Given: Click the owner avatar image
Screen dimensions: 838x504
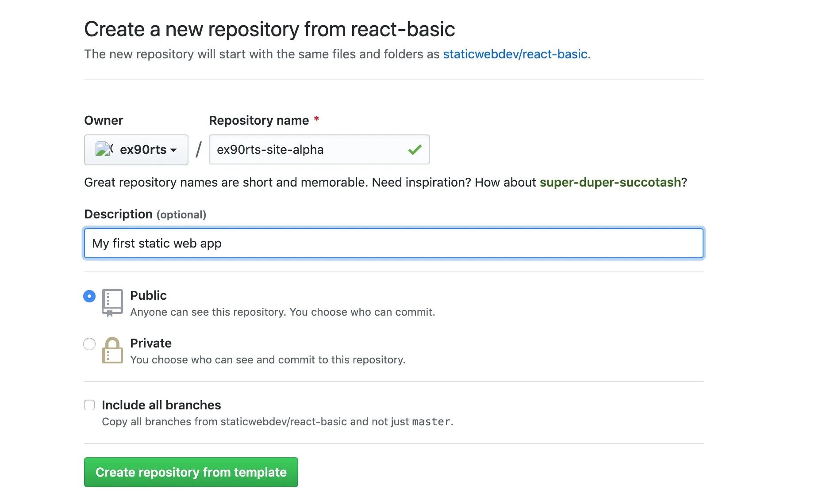Looking at the screenshot, I should pos(104,149).
